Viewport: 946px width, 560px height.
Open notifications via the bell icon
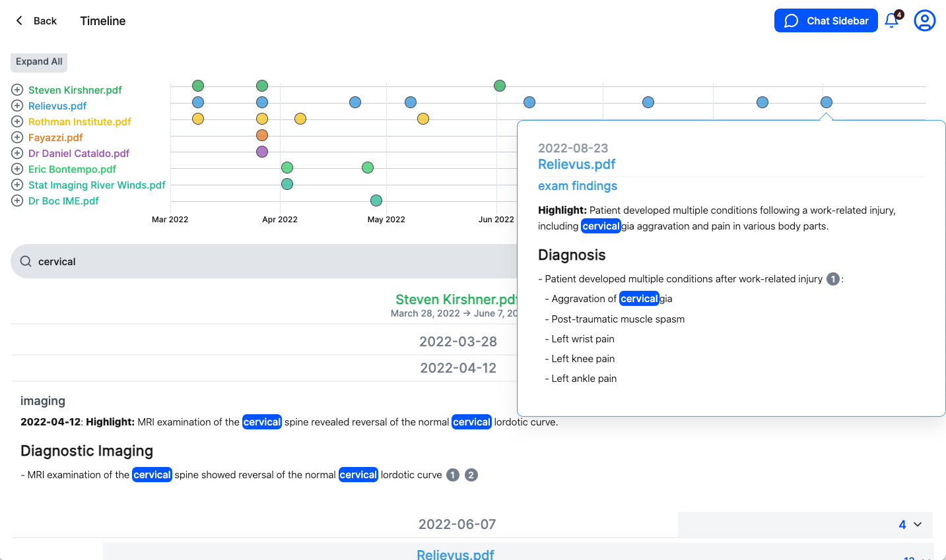pos(891,20)
